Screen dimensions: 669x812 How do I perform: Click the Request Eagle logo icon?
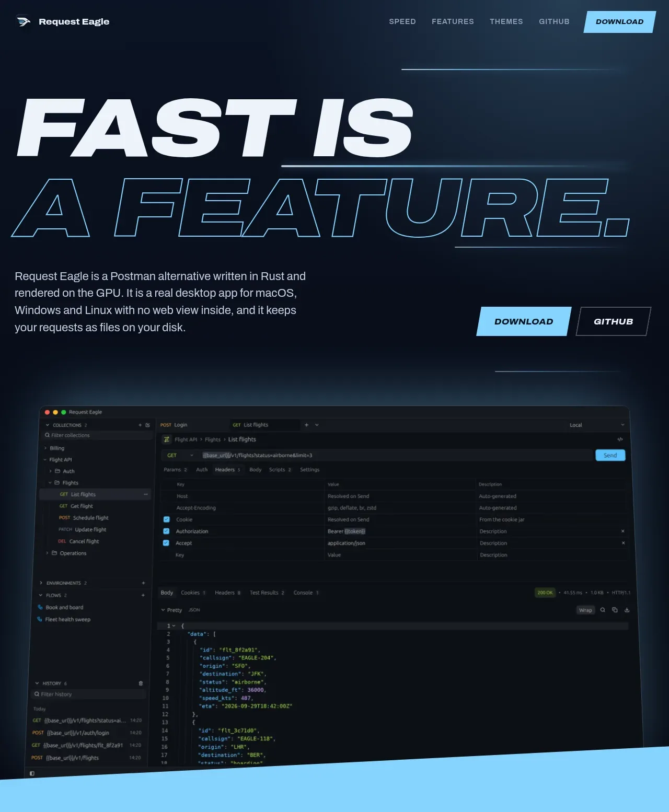click(24, 21)
